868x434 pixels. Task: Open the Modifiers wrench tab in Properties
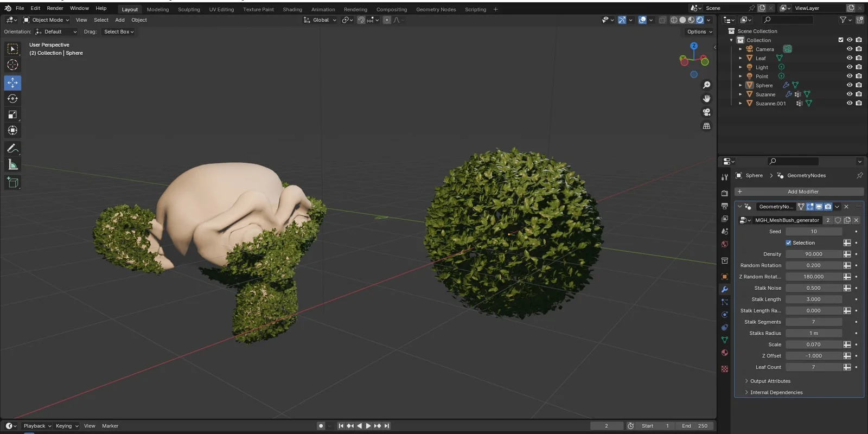coord(724,289)
